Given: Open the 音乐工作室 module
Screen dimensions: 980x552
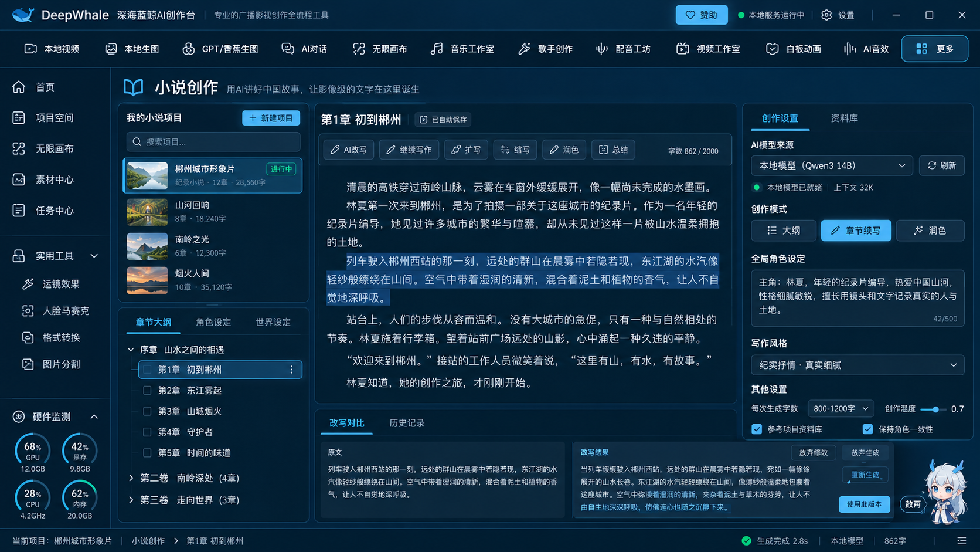Looking at the screenshot, I should (462, 49).
